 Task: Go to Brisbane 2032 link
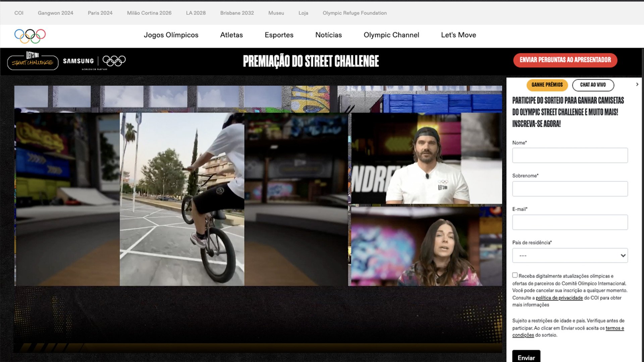237,13
